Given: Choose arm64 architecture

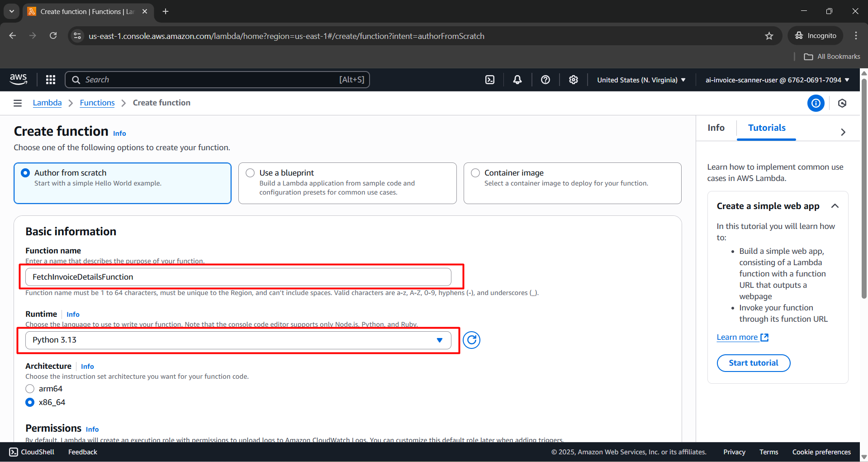Looking at the screenshot, I should click(x=30, y=389).
